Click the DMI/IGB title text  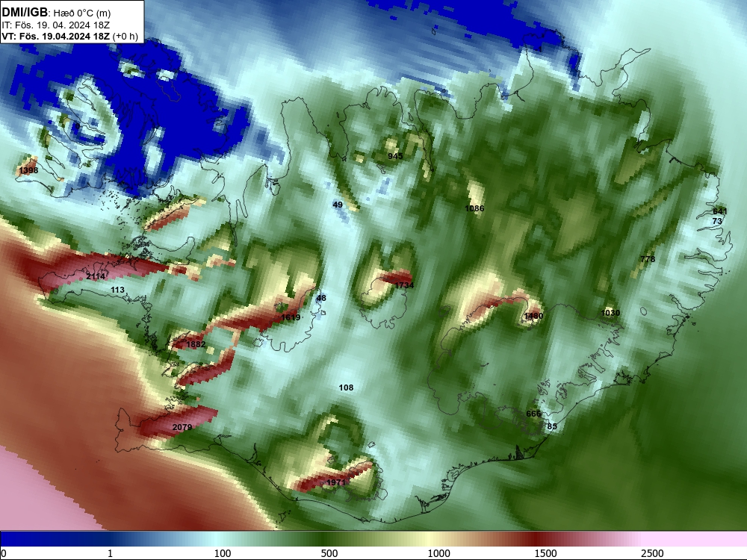[x=25, y=13]
